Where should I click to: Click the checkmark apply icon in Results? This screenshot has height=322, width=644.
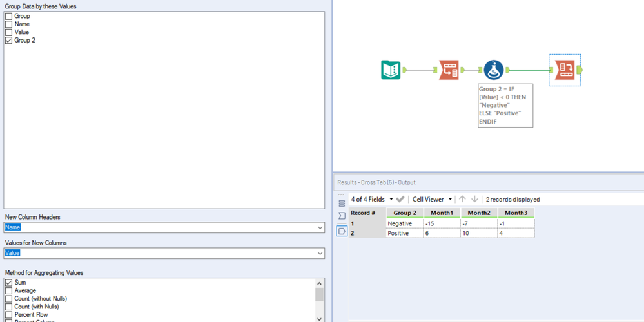click(400, 200)
